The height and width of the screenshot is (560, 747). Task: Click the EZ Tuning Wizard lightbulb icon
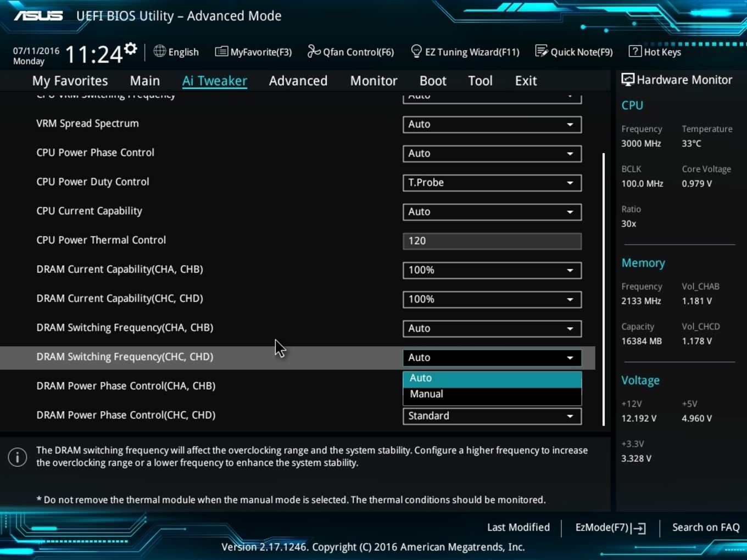(x=416, y=51)
